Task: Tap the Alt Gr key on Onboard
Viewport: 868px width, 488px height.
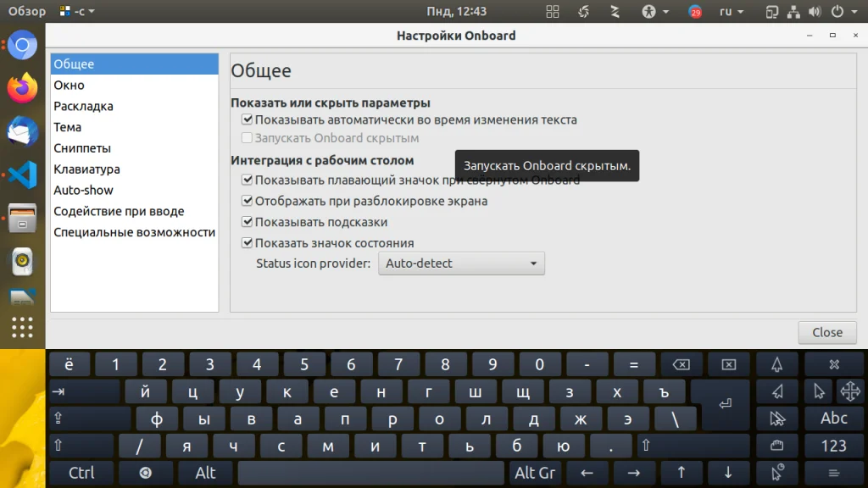Action: tap(534, 473)
